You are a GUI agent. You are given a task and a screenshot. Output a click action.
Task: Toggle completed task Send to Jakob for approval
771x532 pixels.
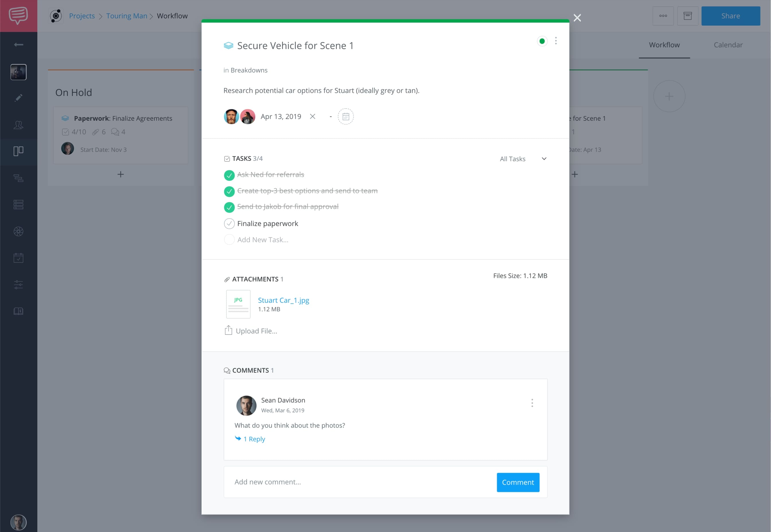pyautogui.click(x=229, y=207)
